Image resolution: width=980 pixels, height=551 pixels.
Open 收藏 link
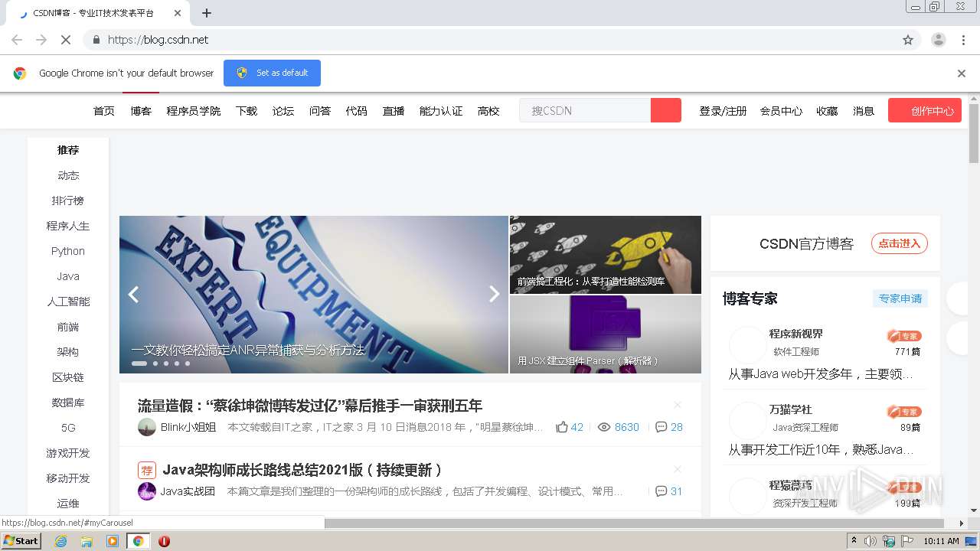click(x=827, y=111)
